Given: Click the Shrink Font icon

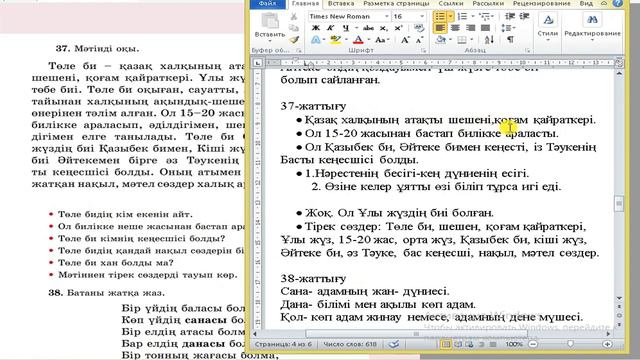Looking at the screenshot, I should [419, 40].
